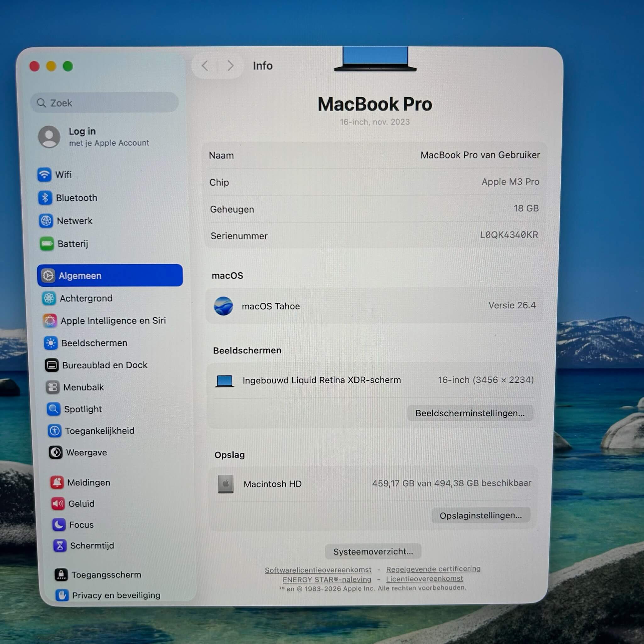Screen dimensions: 644x644
Task: Open Toegankelijkheid accessibility icon
Action: click(54, 431)
